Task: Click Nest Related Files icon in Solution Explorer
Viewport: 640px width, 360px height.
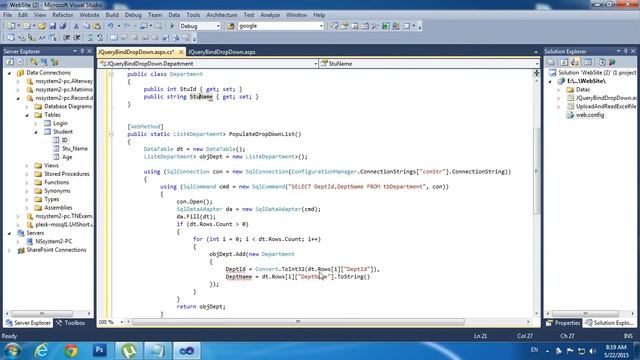Action: (575, 62)
